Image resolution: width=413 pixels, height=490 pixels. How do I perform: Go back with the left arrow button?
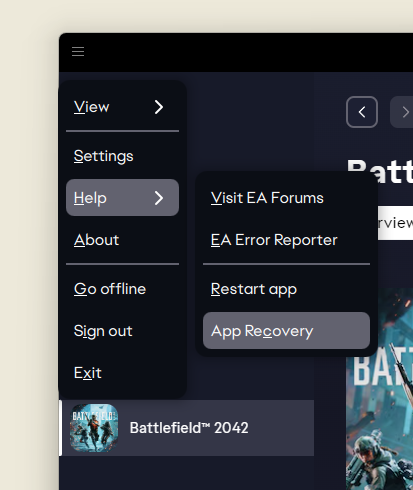362,112
